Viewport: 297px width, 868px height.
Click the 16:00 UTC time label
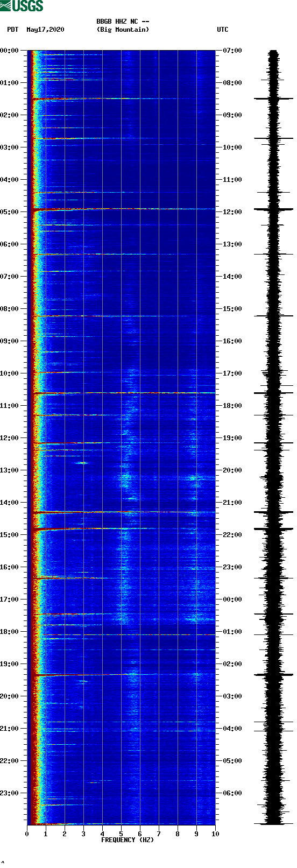pyautogui.click(x=232, y=341)
